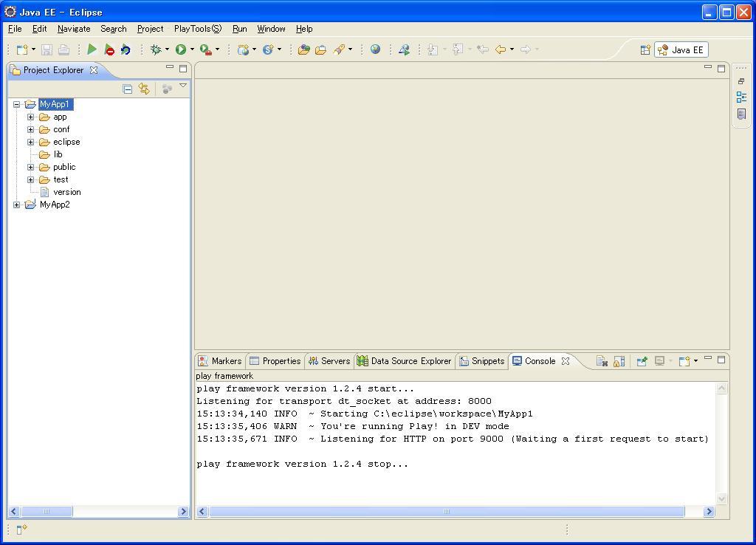Click the Debug bug icon

156,49
